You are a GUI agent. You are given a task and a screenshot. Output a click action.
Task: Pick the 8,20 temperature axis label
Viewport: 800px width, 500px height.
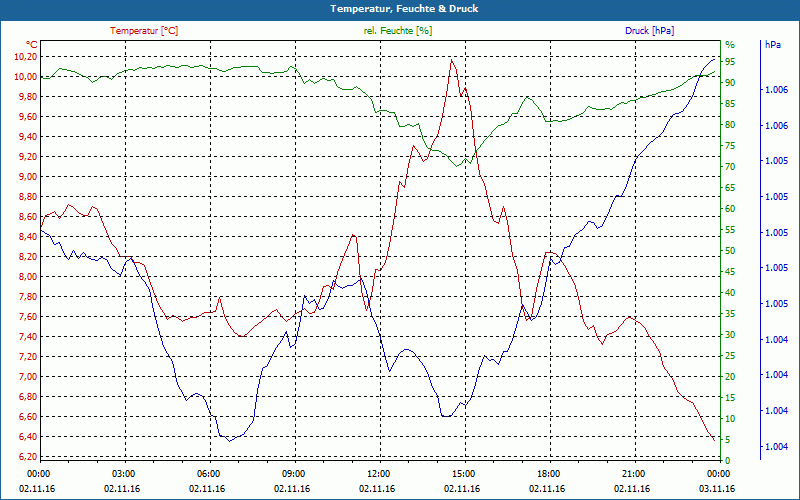(28, 257)
